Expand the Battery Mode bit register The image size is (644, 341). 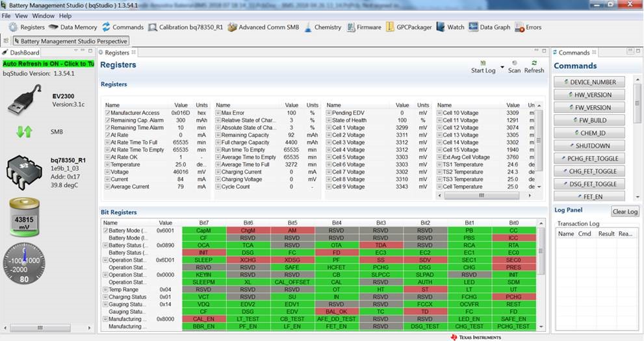(105, 231)
